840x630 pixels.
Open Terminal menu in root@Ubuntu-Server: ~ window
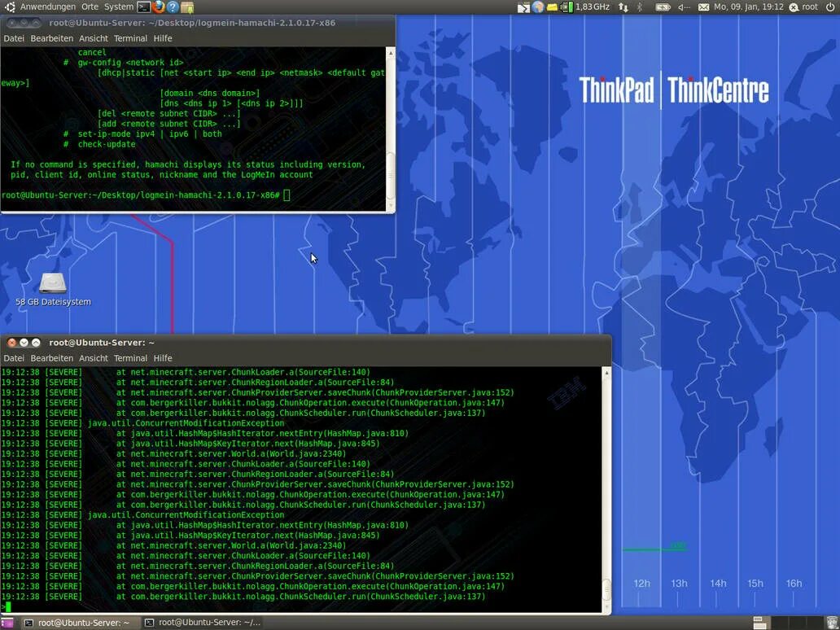coord(130,358)
